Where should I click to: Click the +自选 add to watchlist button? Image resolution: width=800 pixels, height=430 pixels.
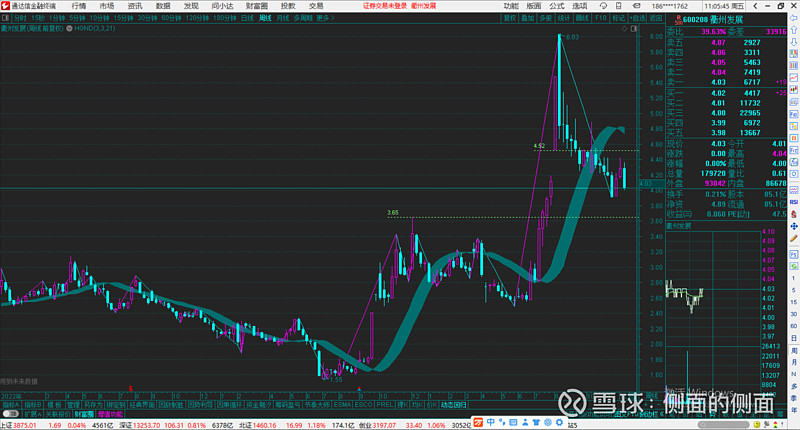[637, 18]
